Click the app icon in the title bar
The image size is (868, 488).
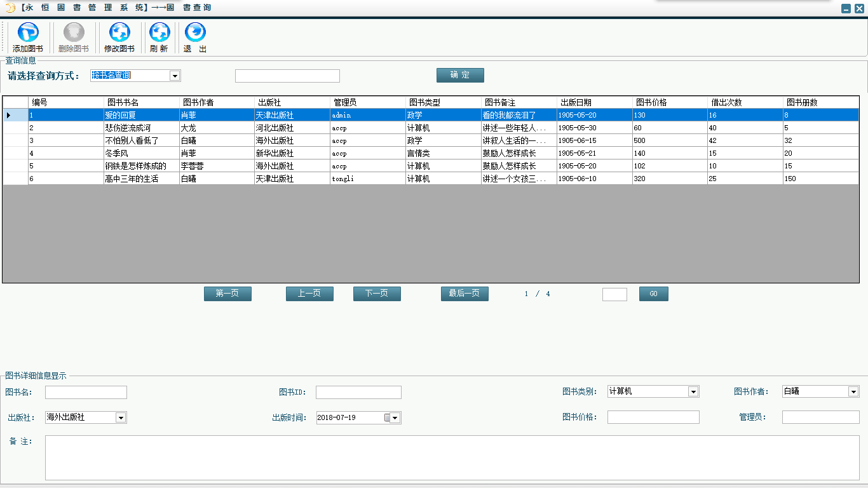[x=10, y=8]
